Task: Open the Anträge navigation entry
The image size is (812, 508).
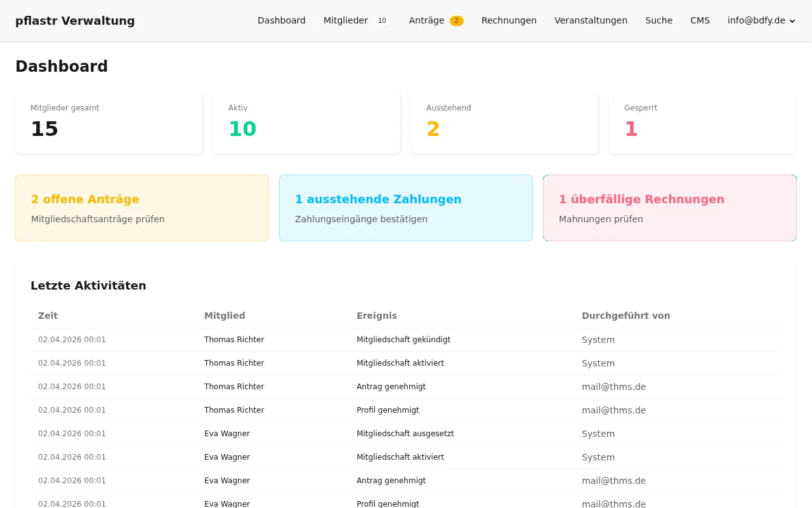Action: [426, 20]
